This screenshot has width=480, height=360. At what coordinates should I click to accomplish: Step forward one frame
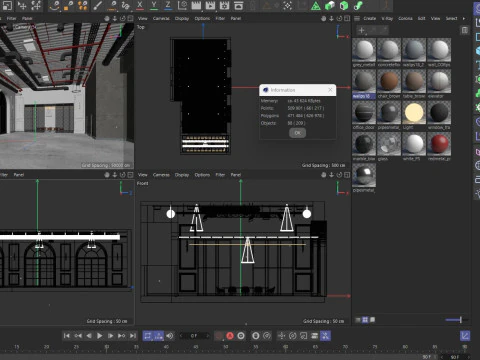(x=110, y=336)
